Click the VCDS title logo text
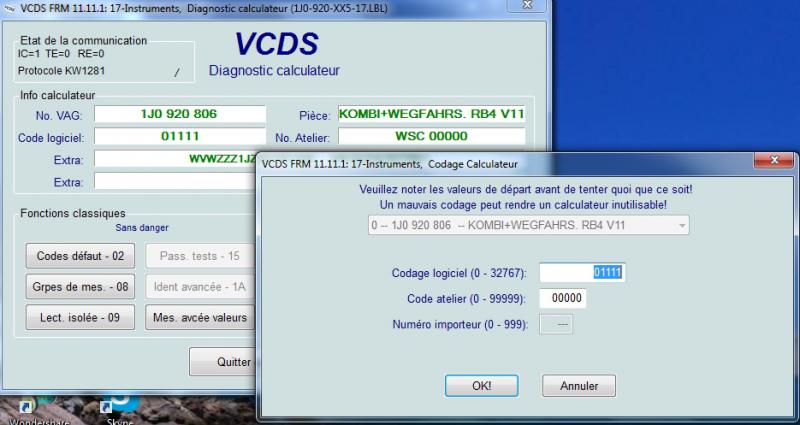This screenshot has height=425, width=800. click(x=276, y=44)
